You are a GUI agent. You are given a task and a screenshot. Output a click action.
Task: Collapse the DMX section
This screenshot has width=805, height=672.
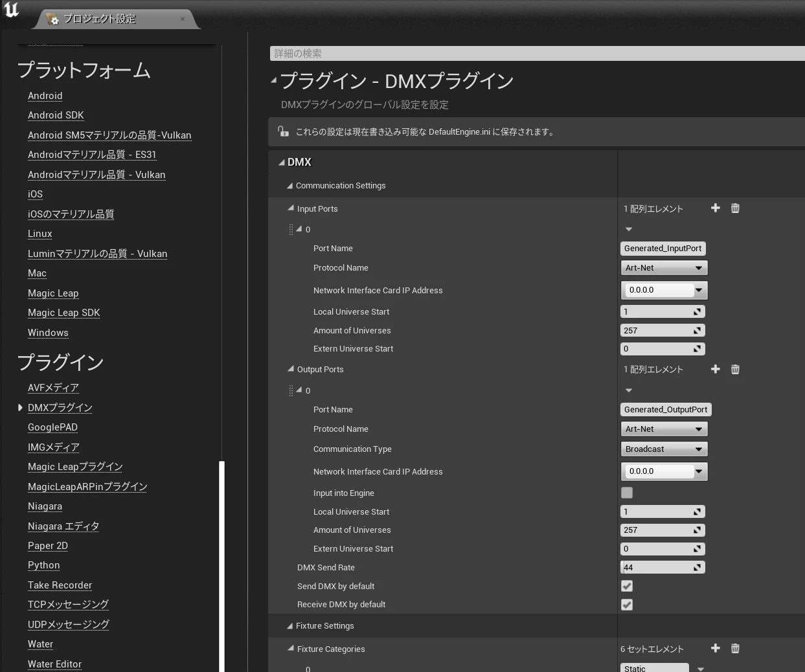click(282, 162)
